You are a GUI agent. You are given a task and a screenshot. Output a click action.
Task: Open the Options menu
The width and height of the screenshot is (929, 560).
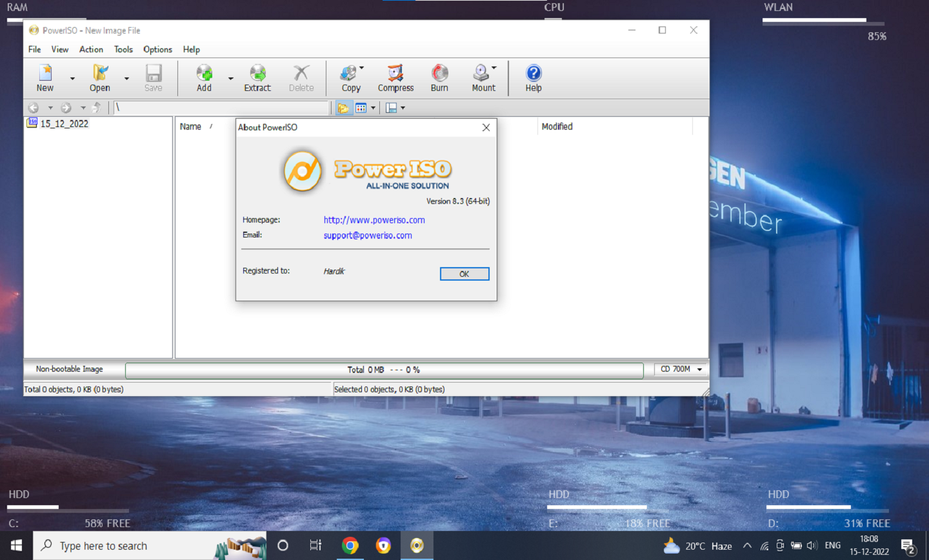[157, 49]
